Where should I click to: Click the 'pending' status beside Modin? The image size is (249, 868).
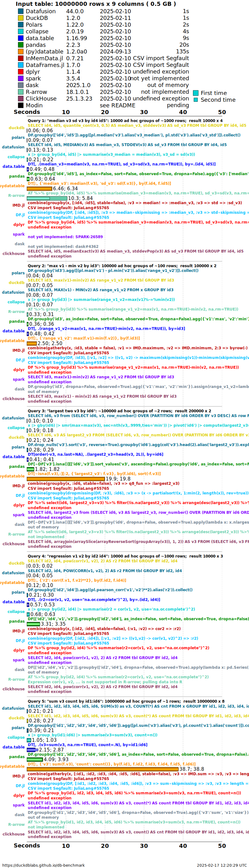tap(178, 105)
